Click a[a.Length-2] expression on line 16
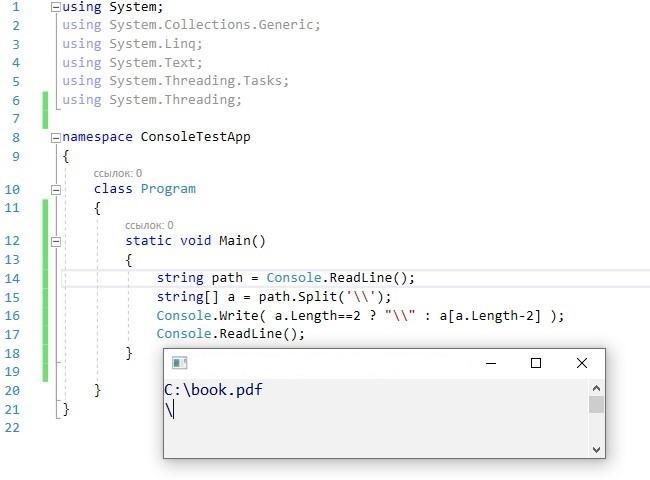The width and height of the screenshot is (650, 480). tap(490, 316)
